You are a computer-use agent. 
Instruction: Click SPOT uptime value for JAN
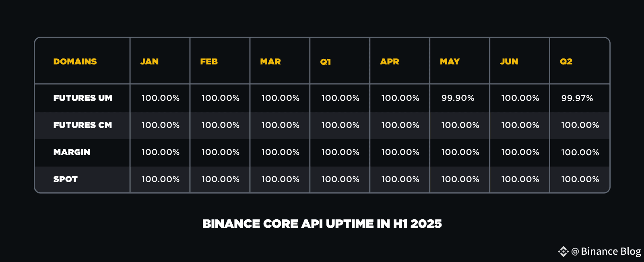[161, 179]
